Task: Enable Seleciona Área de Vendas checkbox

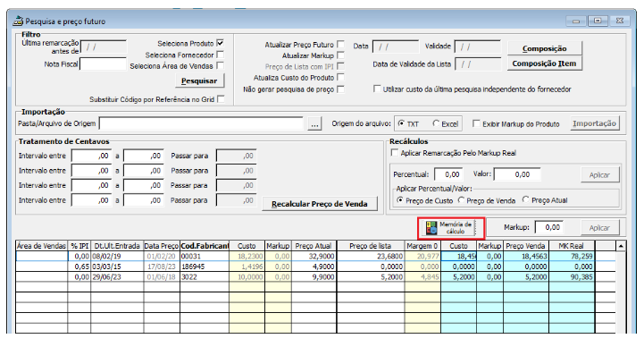Action: [220, 66]
